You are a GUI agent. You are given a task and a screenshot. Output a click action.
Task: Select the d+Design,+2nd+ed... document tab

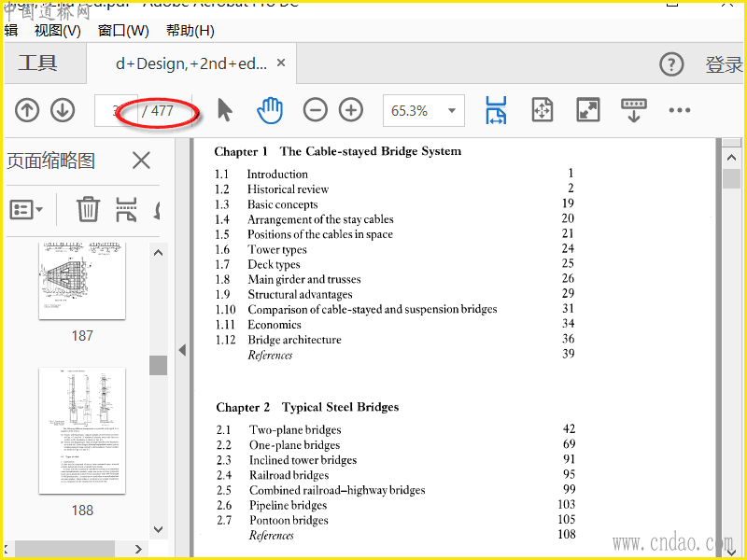point(191,63)
